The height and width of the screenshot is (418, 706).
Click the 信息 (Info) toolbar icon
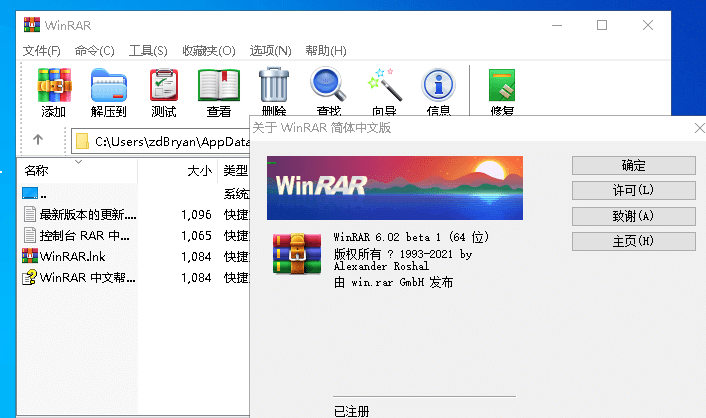click(438, 87)
